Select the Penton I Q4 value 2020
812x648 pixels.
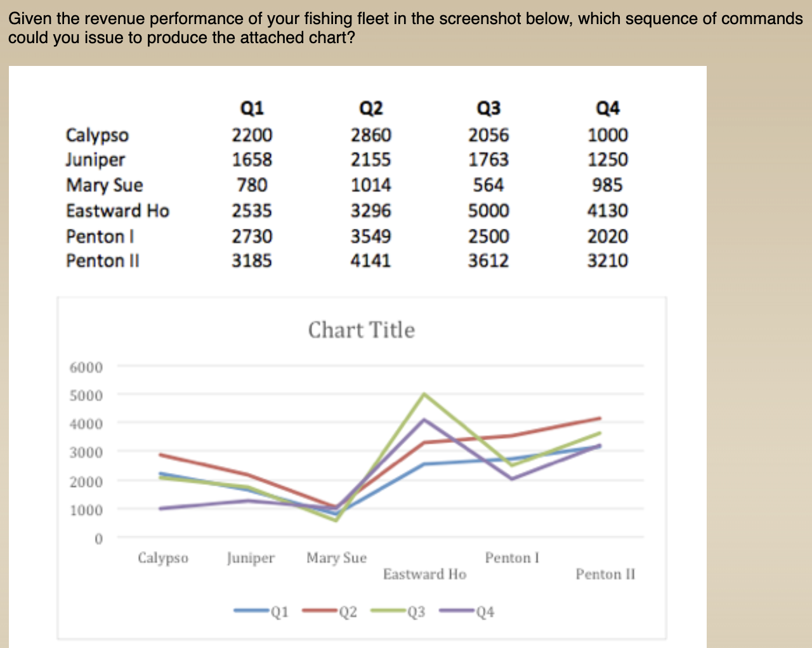pyautogui.click(x=608, y=237)
